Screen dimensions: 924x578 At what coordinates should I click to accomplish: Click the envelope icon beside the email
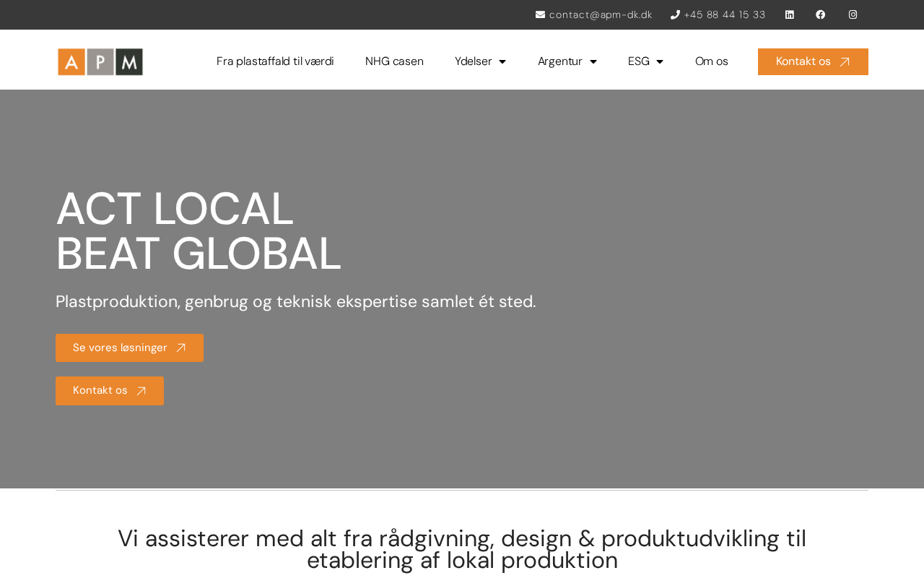point(541,14)
